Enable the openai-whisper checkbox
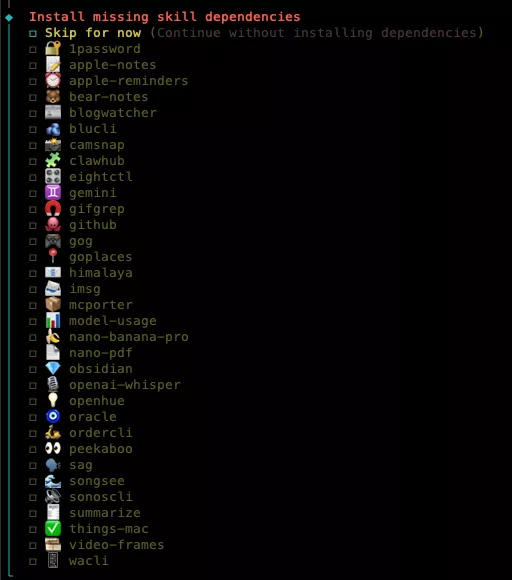 (33, 385)
